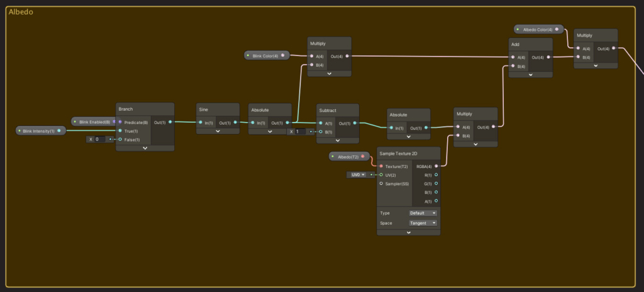Click the Blink Color(4) property output port

pyautogui.click(x=282, y=55)
